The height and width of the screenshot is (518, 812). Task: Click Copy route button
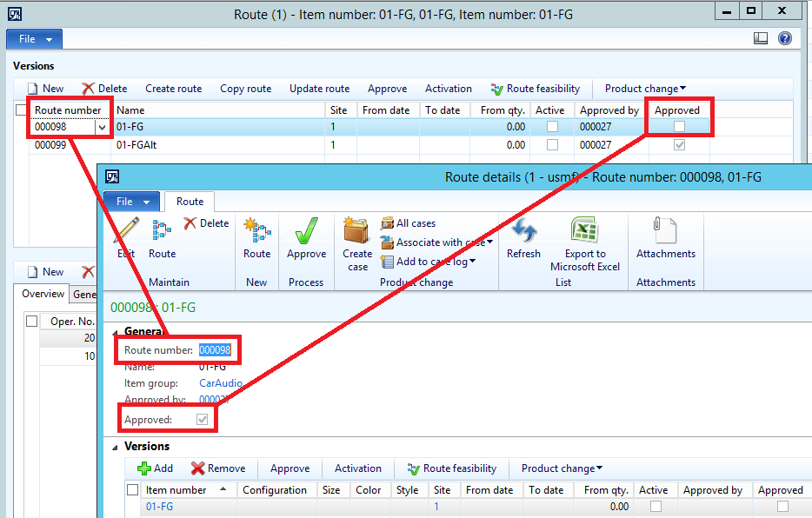click(x=245, y=89)
